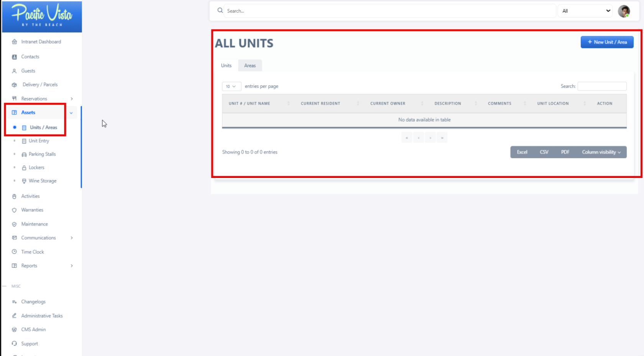
Task: Click the CMS Admin WordPress icon
Action: pyautogui.click(x=14, y=330)
